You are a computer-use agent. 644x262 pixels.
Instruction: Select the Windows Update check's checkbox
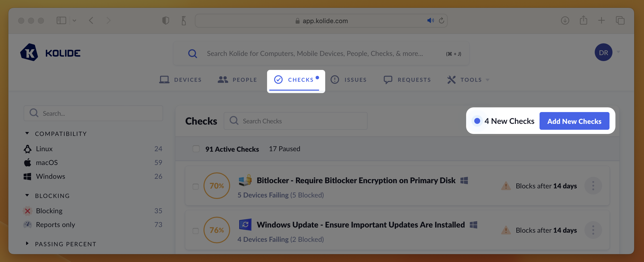pyautogui.click(x=196, y=231)
